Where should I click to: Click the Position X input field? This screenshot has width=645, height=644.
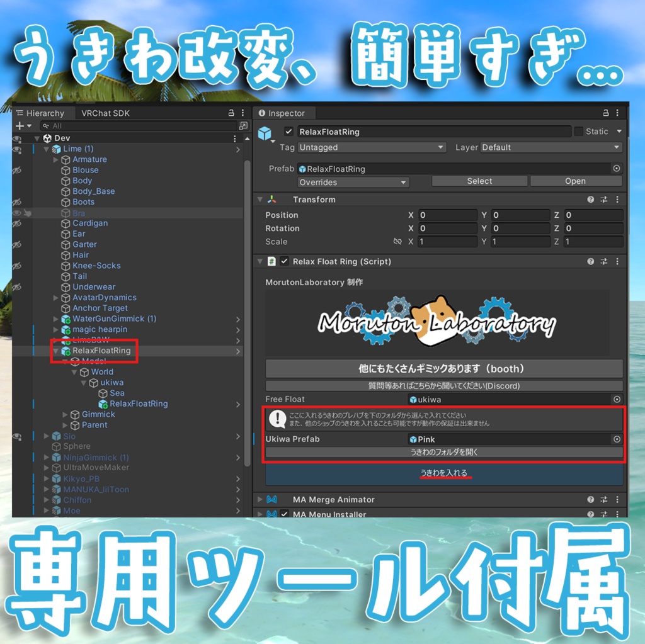pos(447,214)
